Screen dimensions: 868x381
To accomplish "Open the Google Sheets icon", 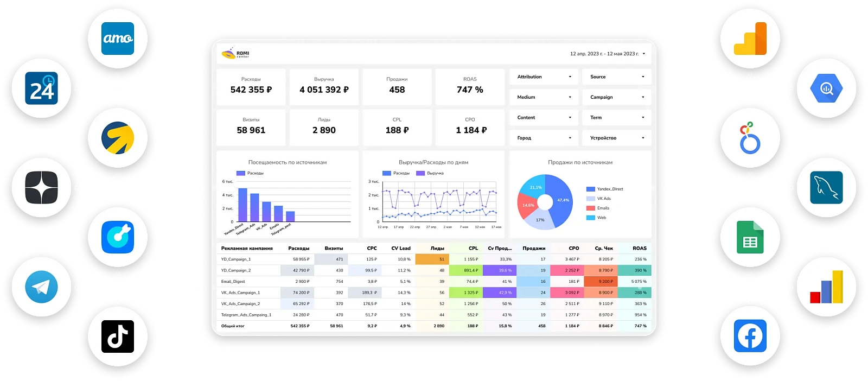I will [x=750, y=237].
